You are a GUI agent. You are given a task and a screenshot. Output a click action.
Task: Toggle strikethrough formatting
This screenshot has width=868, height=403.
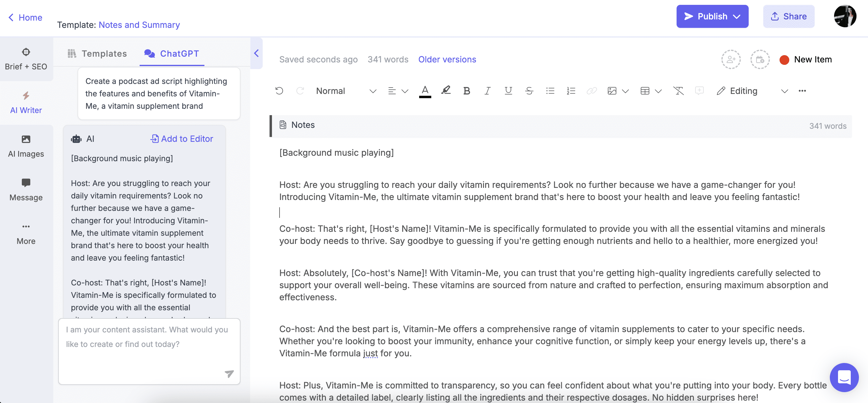(x=529, y=91)
